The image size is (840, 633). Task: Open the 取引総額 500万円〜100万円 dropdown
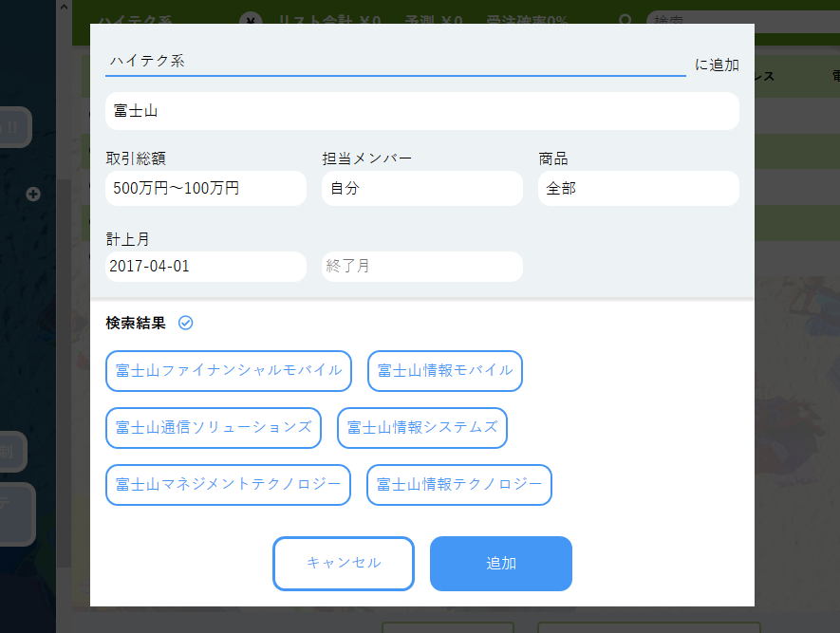[206, 189]
